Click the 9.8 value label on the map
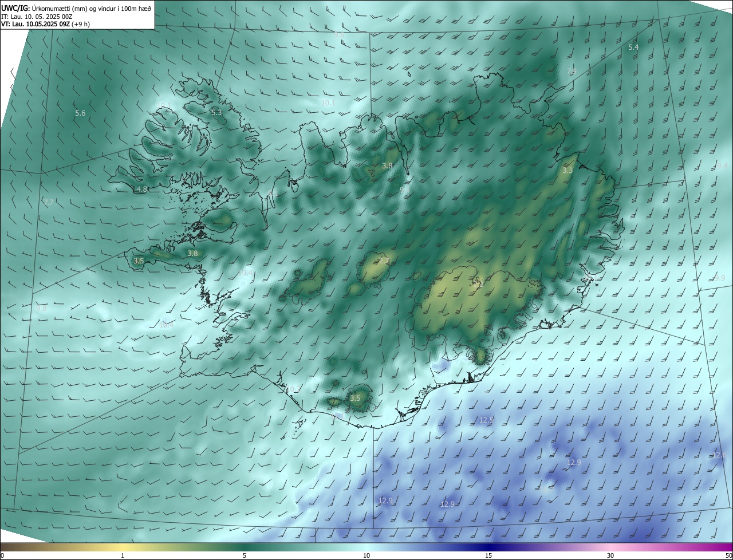 [x=41, y=308]
